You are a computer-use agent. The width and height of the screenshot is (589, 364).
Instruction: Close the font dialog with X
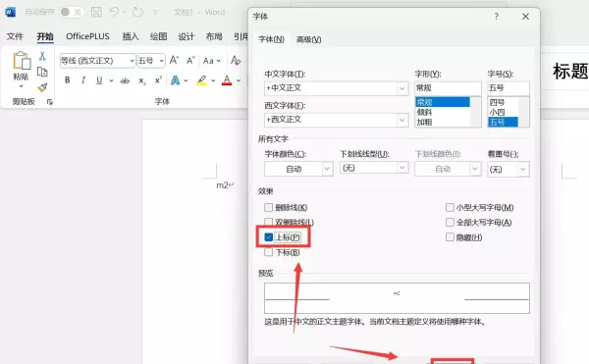(525, 17)
